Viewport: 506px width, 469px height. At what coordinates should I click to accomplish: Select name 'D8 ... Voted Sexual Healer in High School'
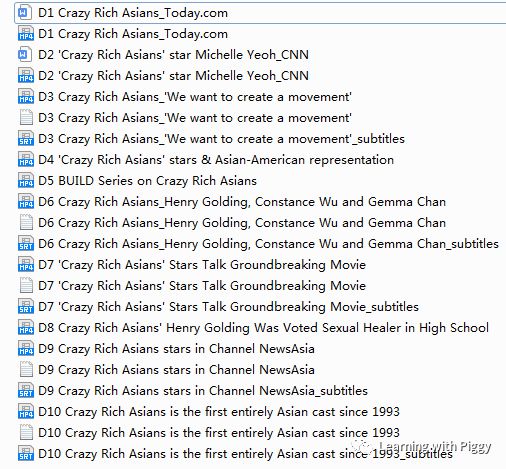(x=263, y=328)
